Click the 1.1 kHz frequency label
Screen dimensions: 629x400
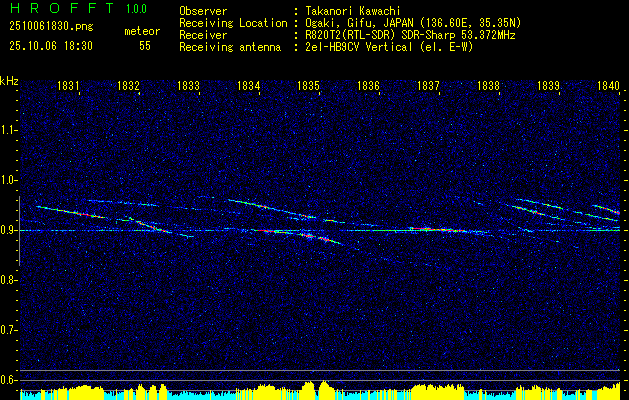coord(8,130)
